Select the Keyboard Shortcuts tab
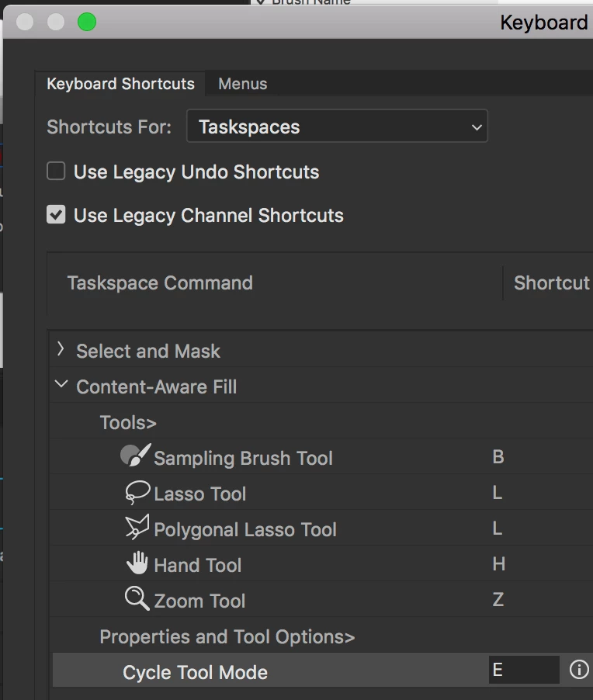Screen dimensions: 593x700 coord(120,84)
